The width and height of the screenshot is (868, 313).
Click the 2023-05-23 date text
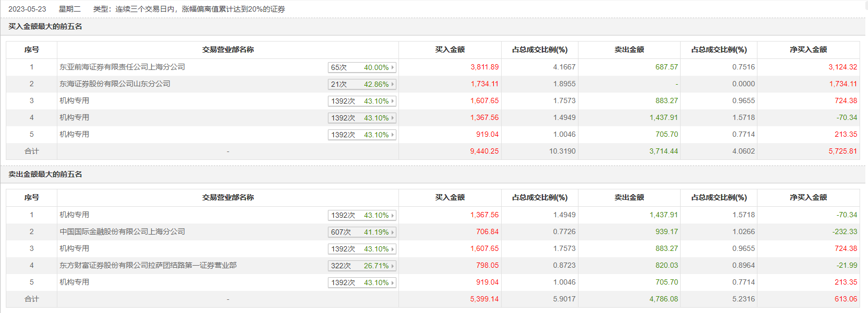27,9
